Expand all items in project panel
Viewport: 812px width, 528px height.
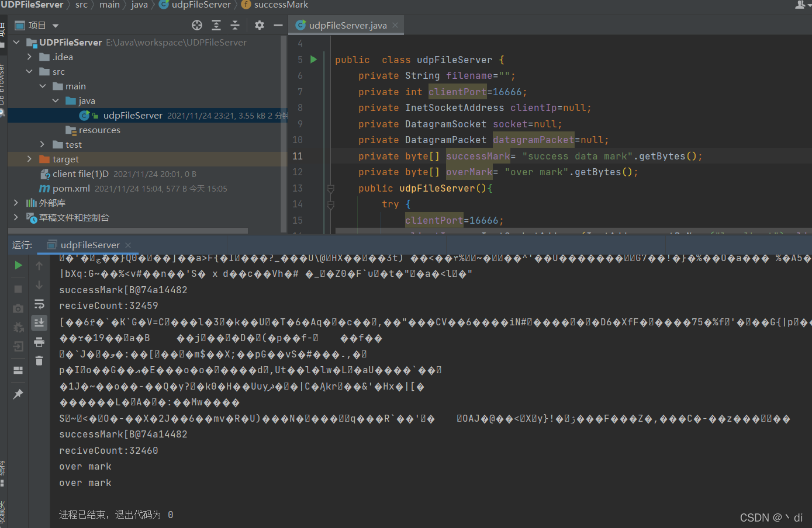coord(216,25)
